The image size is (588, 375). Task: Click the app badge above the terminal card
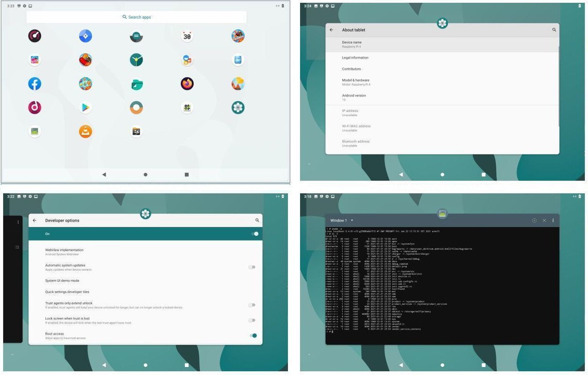coord(442,214)
